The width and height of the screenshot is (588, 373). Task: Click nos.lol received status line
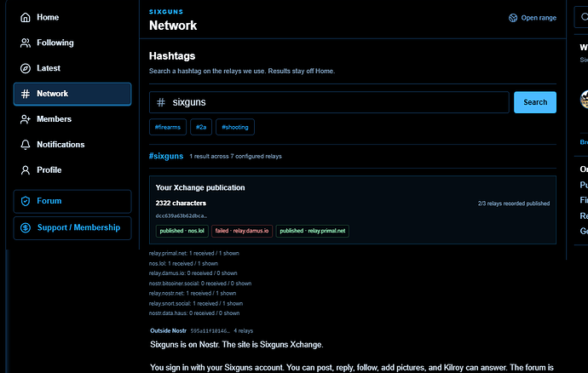point(183,263)
